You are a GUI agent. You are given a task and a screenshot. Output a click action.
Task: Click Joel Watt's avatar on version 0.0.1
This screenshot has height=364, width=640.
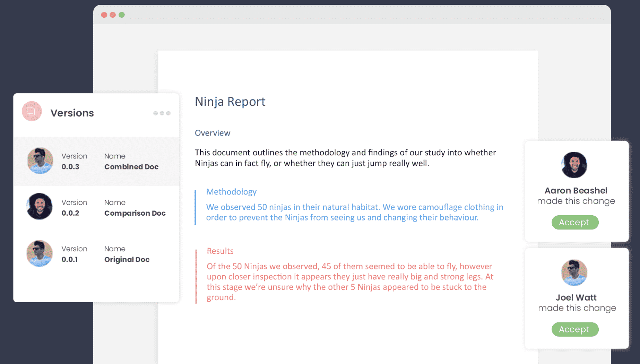coord(40,253)
